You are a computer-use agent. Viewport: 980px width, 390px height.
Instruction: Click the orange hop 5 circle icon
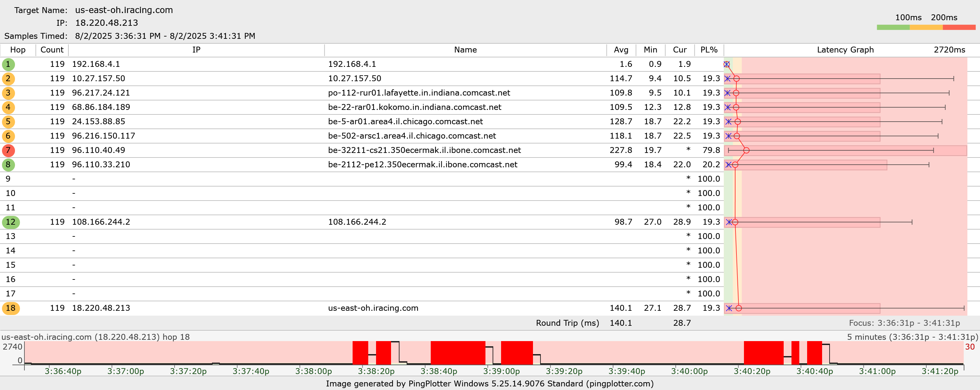tap(8, 122)
